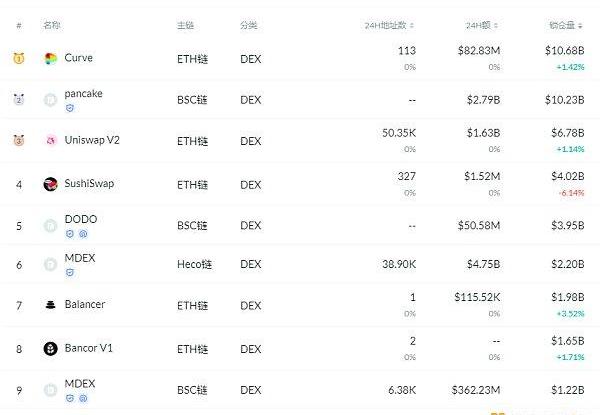Viewport: 600px width, 415px height.
Task: Click the Uniswap V2 pink logo
Action: (51, 141)
